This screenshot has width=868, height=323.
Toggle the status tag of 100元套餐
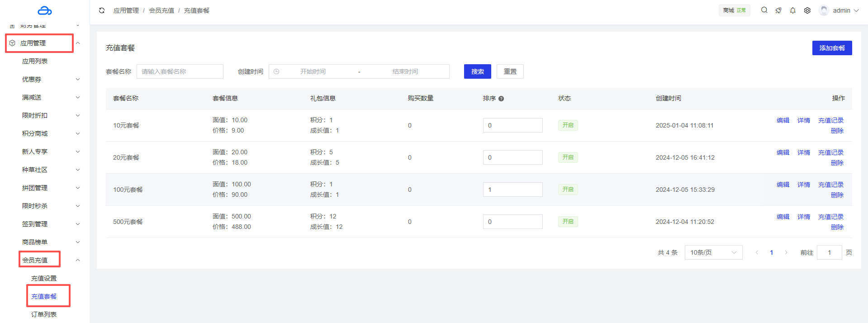568,190
